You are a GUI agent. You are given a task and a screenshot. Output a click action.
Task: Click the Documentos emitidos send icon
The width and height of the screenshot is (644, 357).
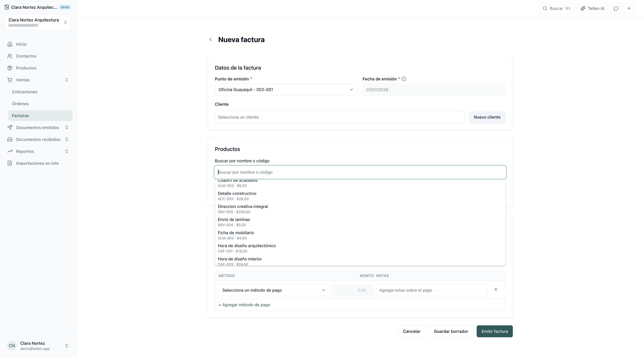click(x=10, y=127)
